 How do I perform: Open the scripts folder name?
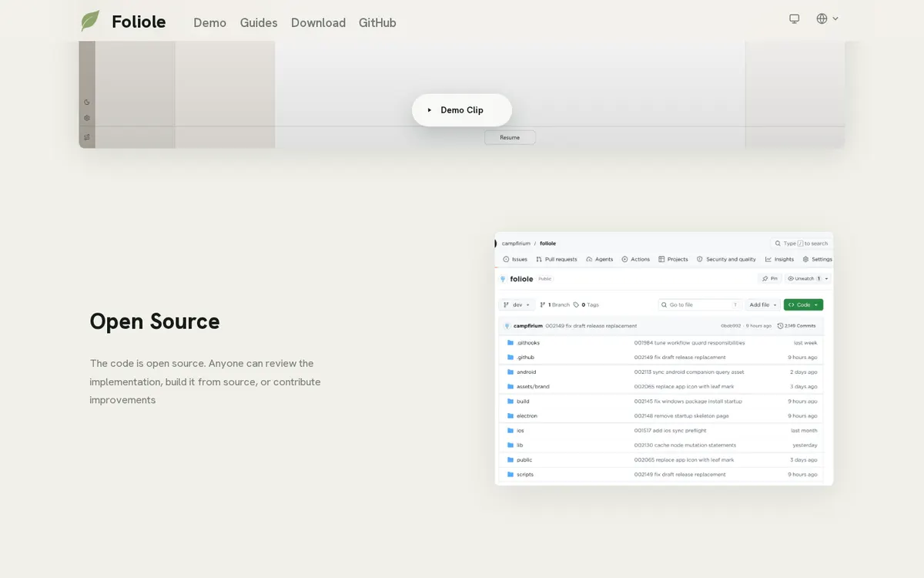525,475
